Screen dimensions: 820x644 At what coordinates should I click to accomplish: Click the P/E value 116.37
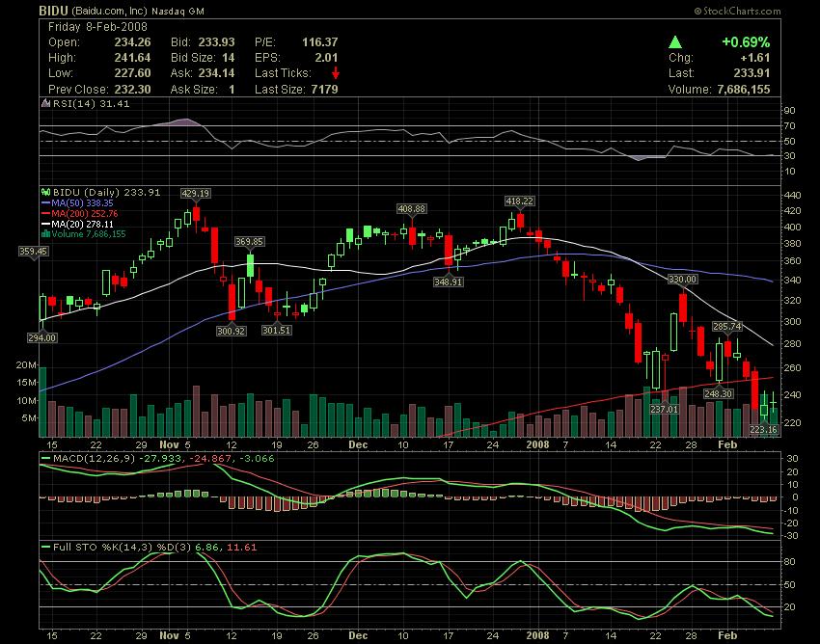(x=320, y=42)
